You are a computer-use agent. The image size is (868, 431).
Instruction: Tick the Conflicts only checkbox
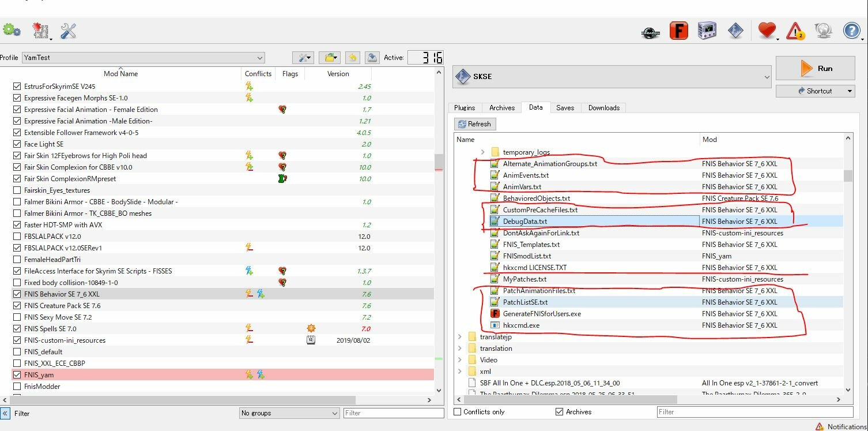pyautogui.click(x=458, y=411)
